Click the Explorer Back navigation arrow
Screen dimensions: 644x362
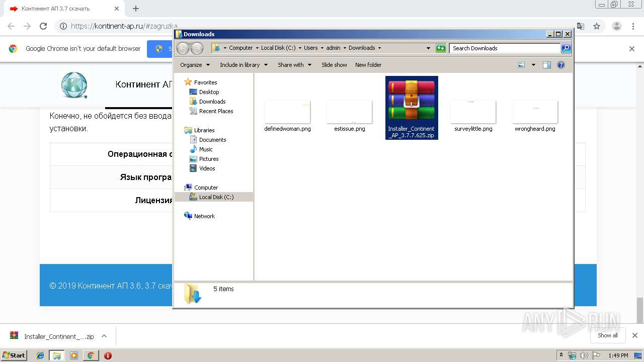coord(183,48)
